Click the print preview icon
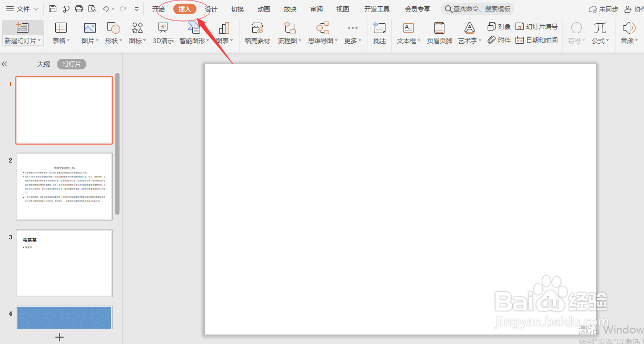Image resolution: width=644 pixels, height=344 pixels. (92, 9)
